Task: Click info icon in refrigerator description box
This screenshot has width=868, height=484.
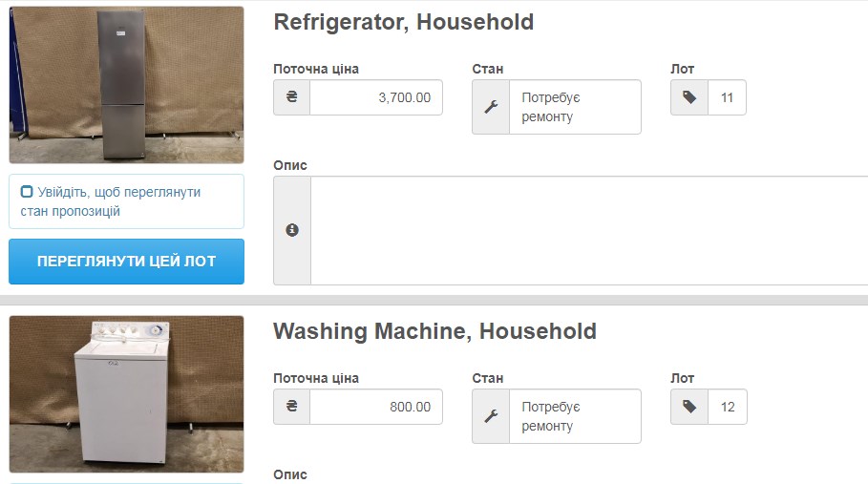Action: (x=292, y=230)
